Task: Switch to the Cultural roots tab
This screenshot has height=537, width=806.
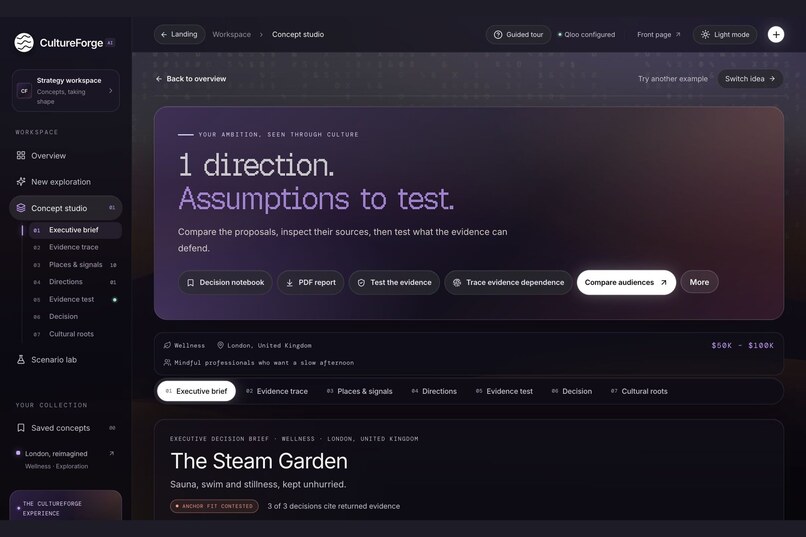Action: [x=639, y=391]
